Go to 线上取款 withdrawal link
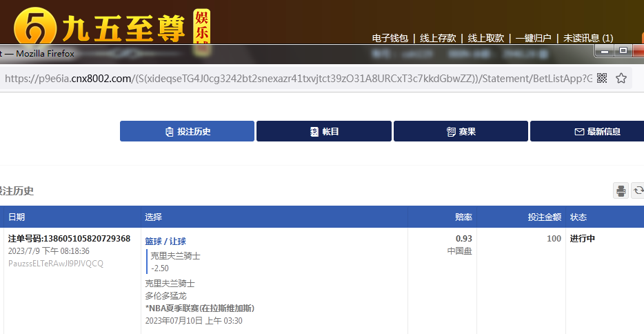Image resolution: width=644 pixels, height=334 pixels. 486,38
